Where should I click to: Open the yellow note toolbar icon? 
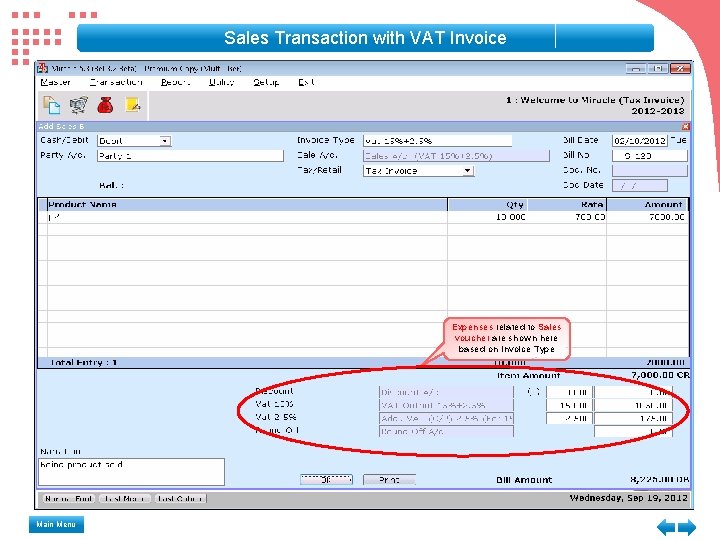point(133,105)
